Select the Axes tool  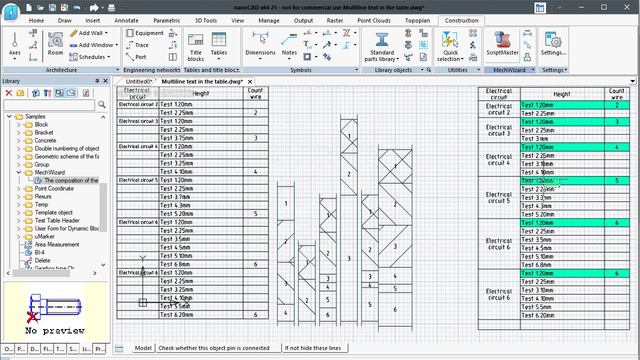point(14,45)
